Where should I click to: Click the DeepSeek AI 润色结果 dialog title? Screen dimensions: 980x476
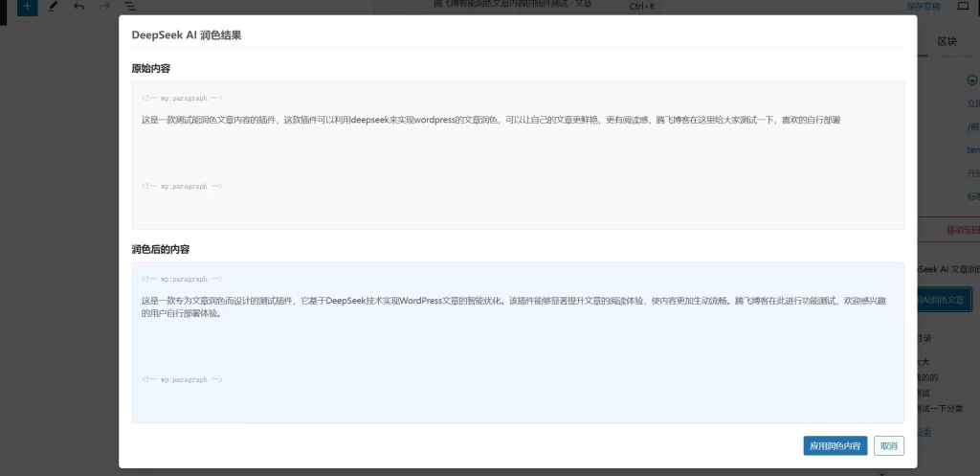[x=186, y=34]
